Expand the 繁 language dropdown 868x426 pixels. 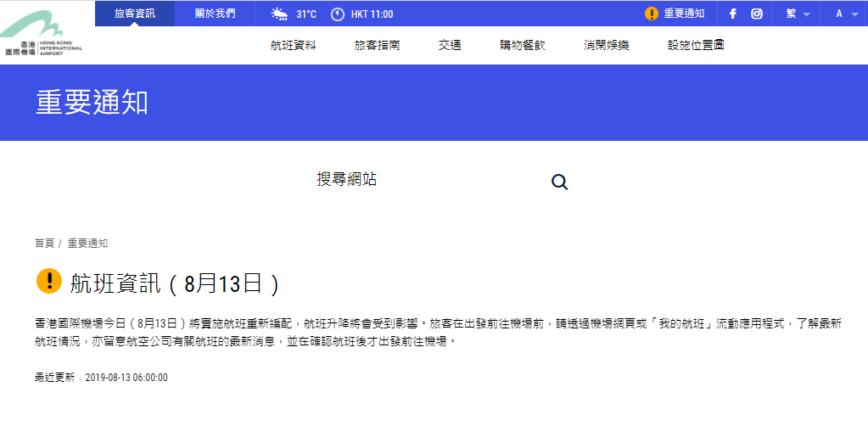[798, 14]
